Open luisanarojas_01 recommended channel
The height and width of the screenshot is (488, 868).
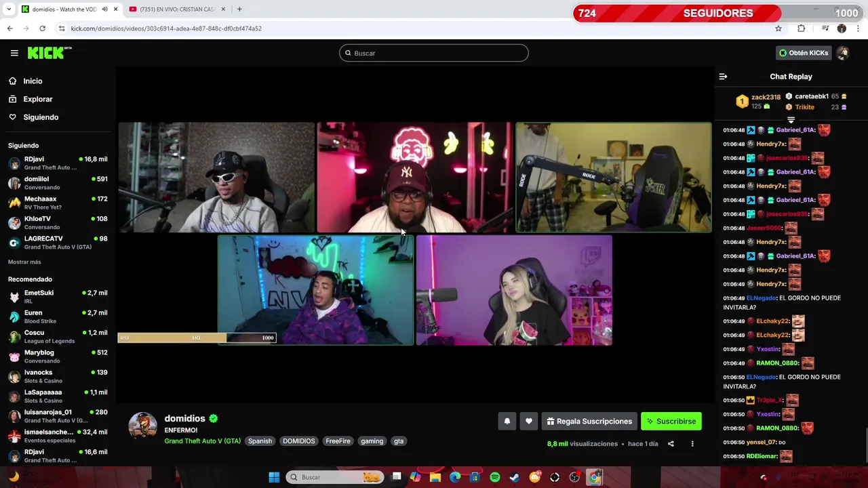tap(58, 416)
